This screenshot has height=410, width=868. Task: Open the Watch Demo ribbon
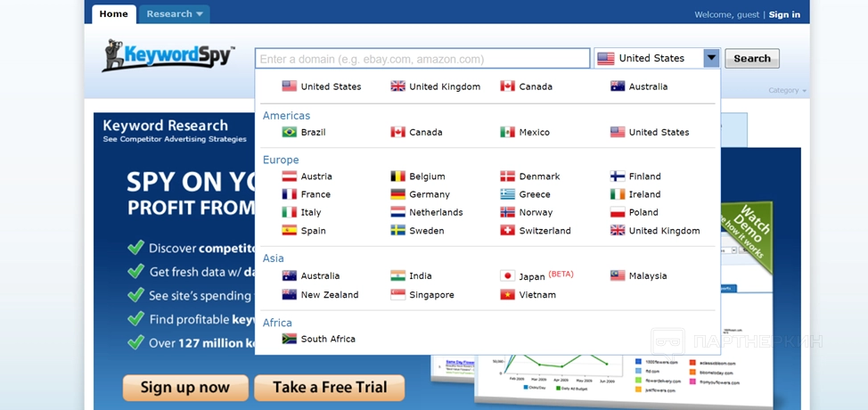(x=749, y=235)
